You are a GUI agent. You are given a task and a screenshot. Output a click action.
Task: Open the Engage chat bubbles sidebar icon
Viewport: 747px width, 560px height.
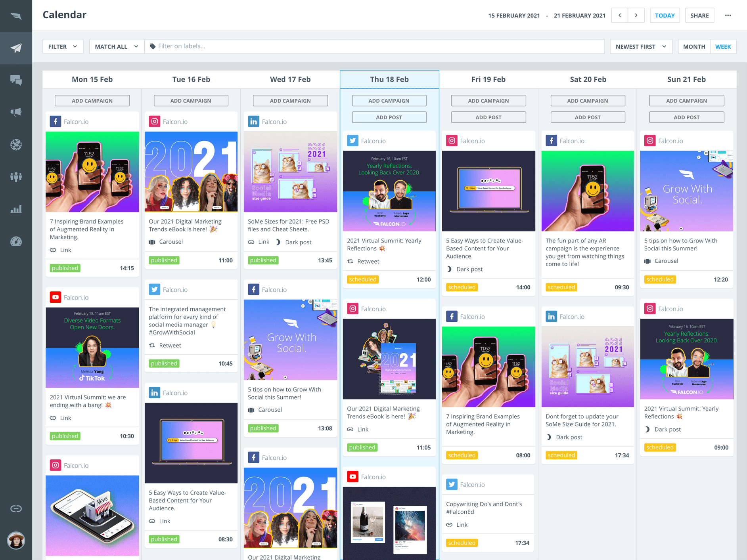[16, 80]
